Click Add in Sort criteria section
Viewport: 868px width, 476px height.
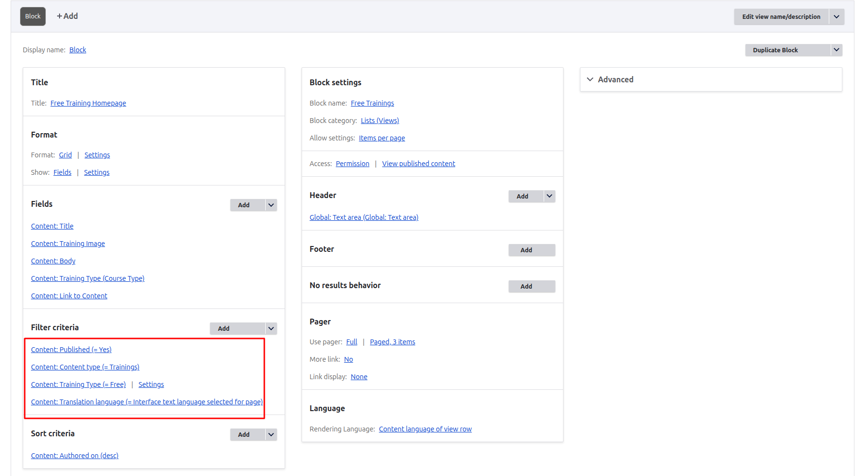point(248,434)
